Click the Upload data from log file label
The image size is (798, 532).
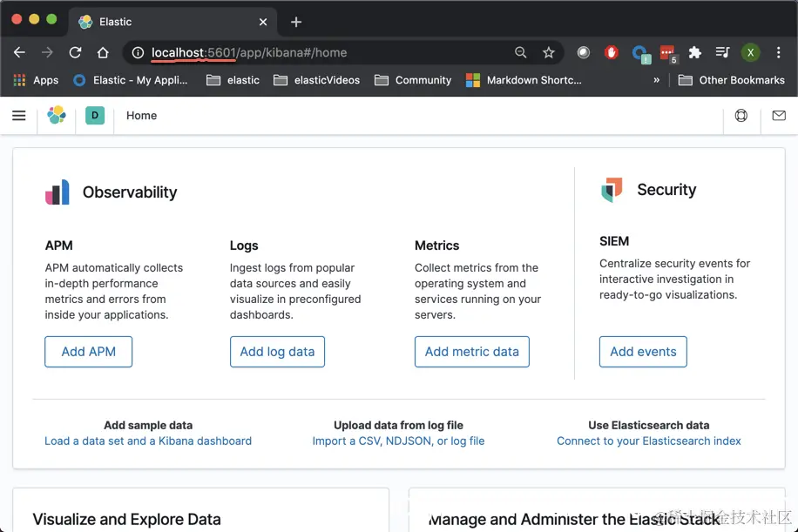(398, 425)
